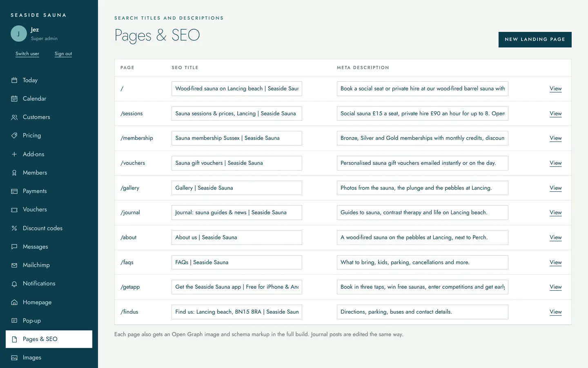Screen dimensions: 588x368
Task: Click the New Landing Page button
Action: point(535,40)
